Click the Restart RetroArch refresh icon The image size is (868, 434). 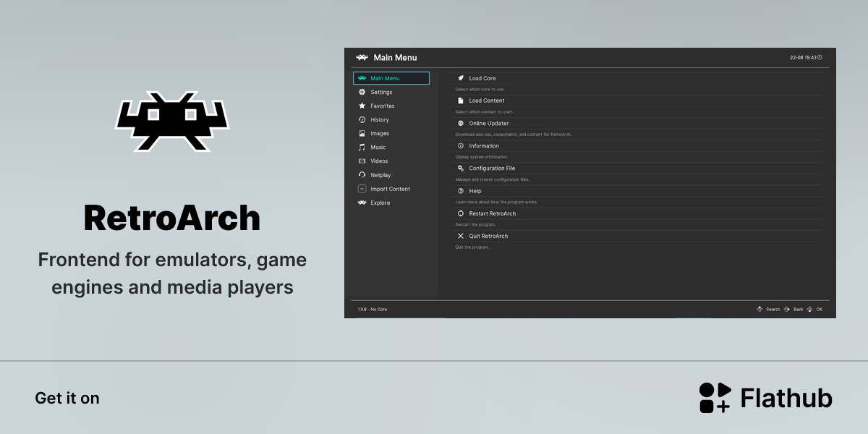(x=461, y=213)
